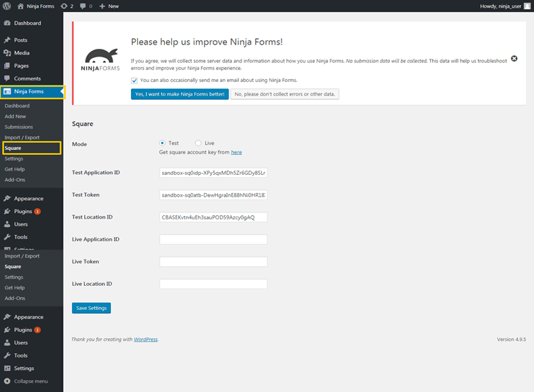
Task: Open the Posts pushpin icon
Action: tap(7, 40)
